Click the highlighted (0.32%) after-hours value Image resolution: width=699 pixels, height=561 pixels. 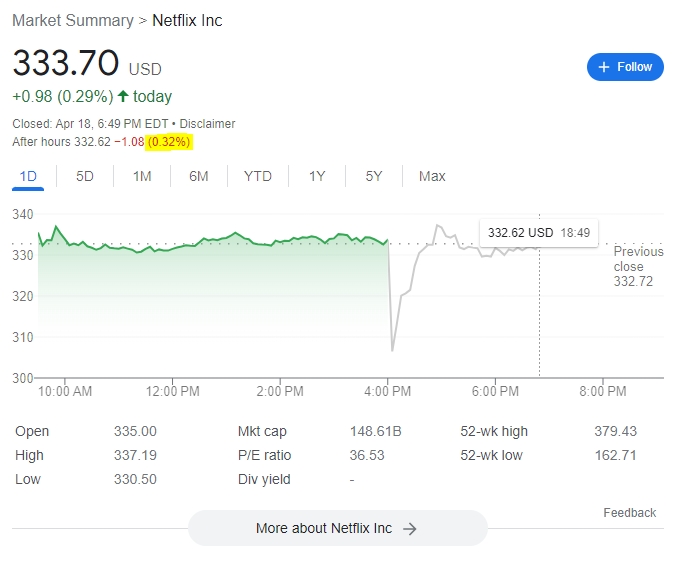click(x=169, y=142)
